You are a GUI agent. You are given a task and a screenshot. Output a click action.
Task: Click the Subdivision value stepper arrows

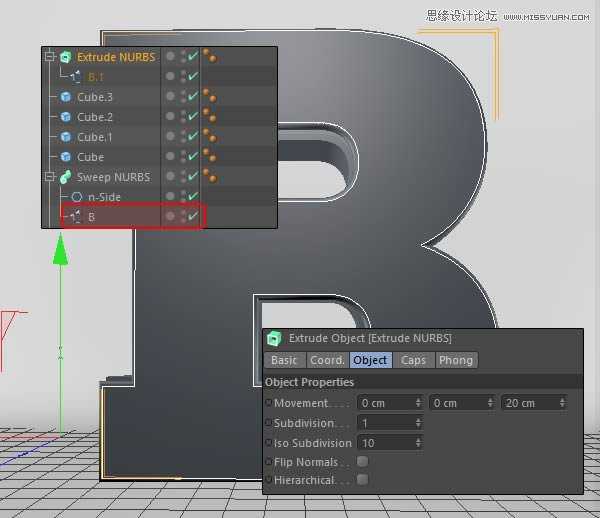point(418,423)
